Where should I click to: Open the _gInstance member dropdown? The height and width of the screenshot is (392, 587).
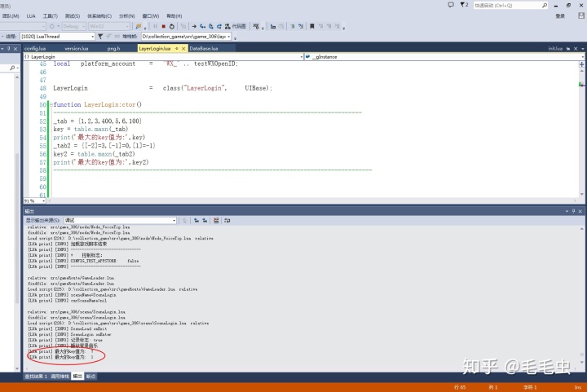[445, 57]
